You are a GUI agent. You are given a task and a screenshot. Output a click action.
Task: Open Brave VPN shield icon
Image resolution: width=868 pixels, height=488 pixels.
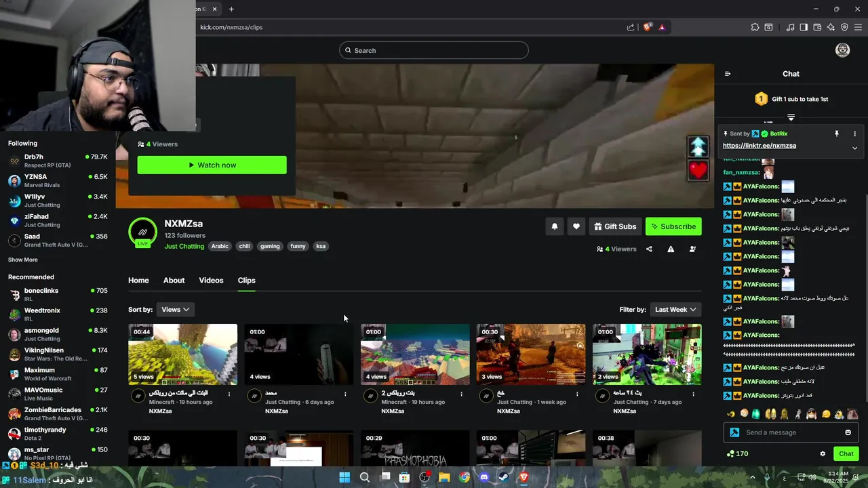point(844,27)
